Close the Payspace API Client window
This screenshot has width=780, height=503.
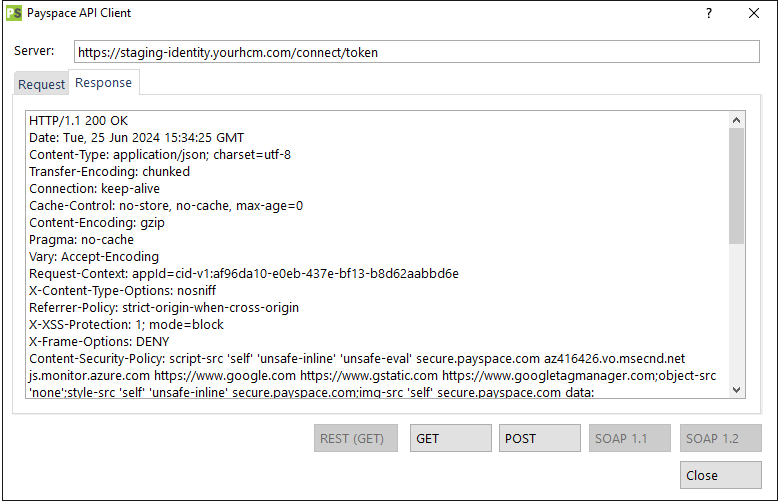(x=754, y=13)
